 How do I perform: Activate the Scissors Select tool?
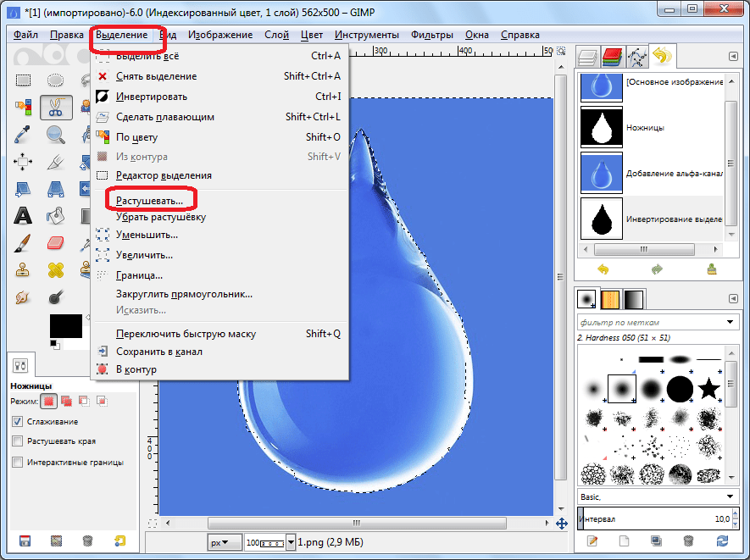[x=56, y=107]
